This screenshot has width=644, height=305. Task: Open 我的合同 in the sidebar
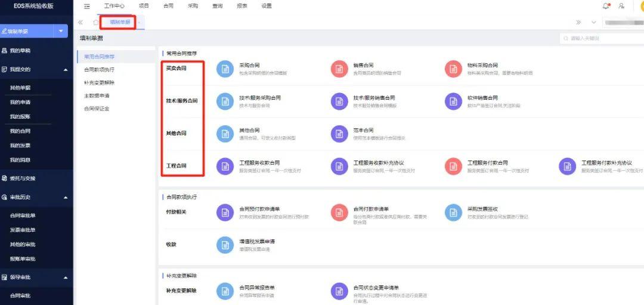pyautogui.click(x=20, y=131)
